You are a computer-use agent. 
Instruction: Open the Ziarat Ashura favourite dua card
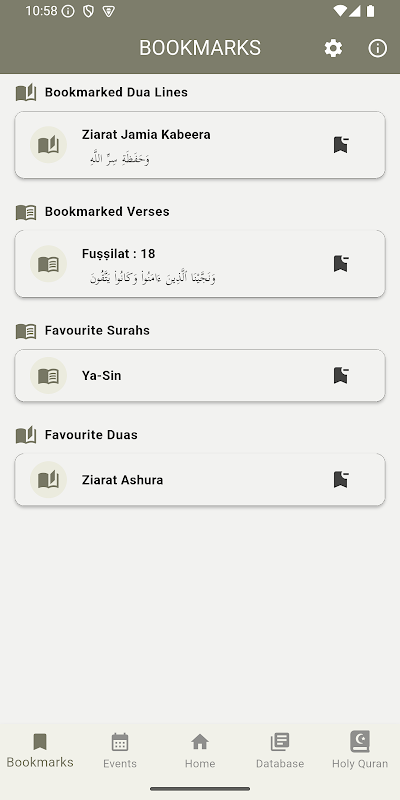pos(200,480)
